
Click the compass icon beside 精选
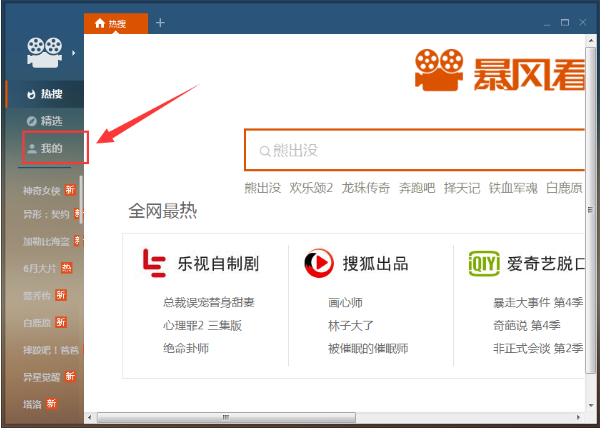click(31, 121)
